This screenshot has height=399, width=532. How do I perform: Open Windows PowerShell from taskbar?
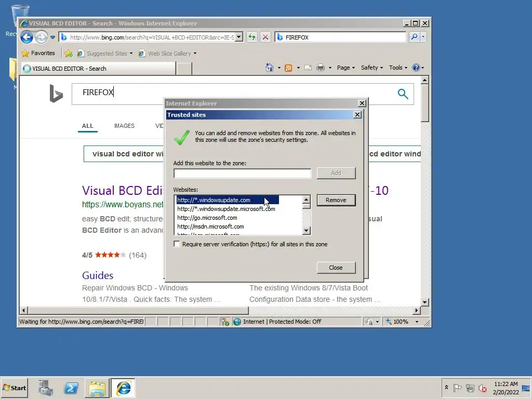coord(71,388)
